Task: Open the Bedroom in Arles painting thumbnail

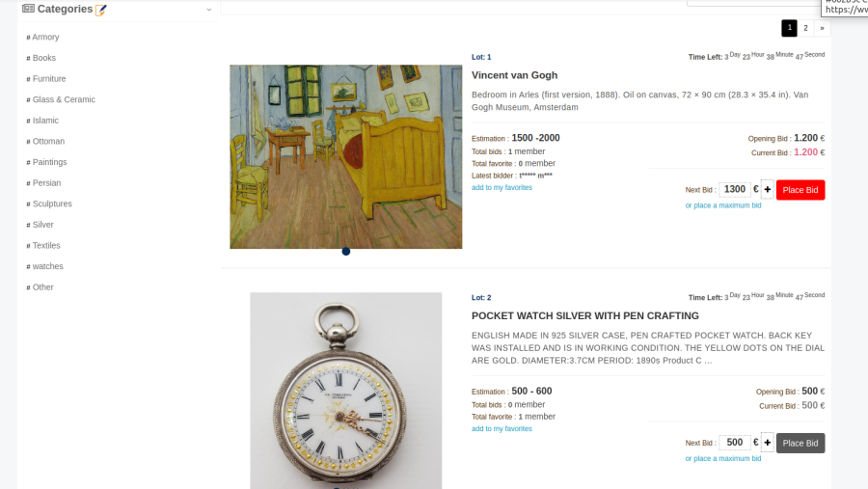Action: point(346,156)
